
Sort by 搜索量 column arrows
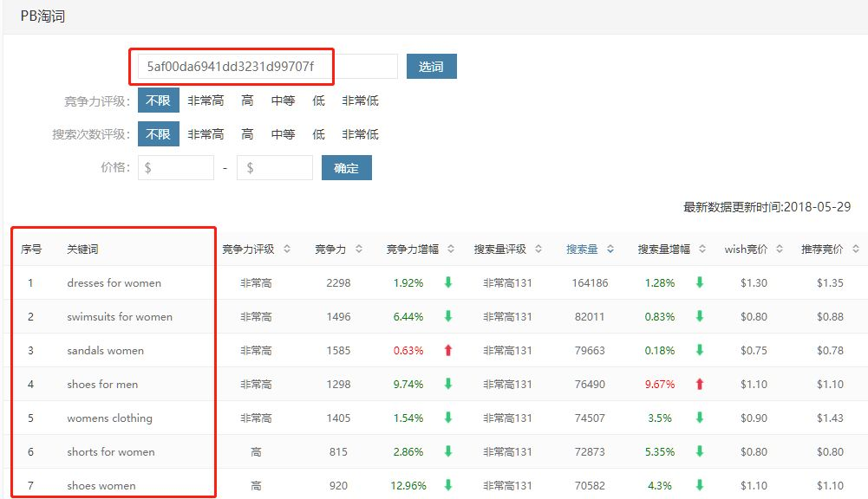click(x=610, y=249)
